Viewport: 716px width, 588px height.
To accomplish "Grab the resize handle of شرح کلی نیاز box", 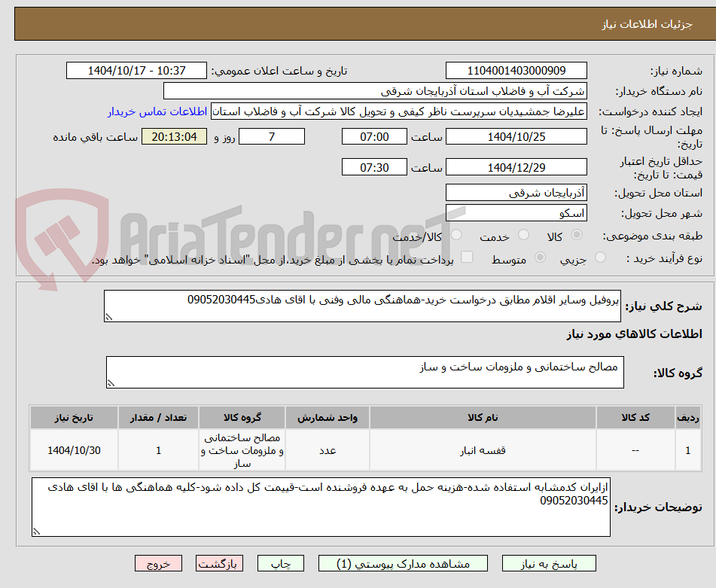I will tap(108, 317).
